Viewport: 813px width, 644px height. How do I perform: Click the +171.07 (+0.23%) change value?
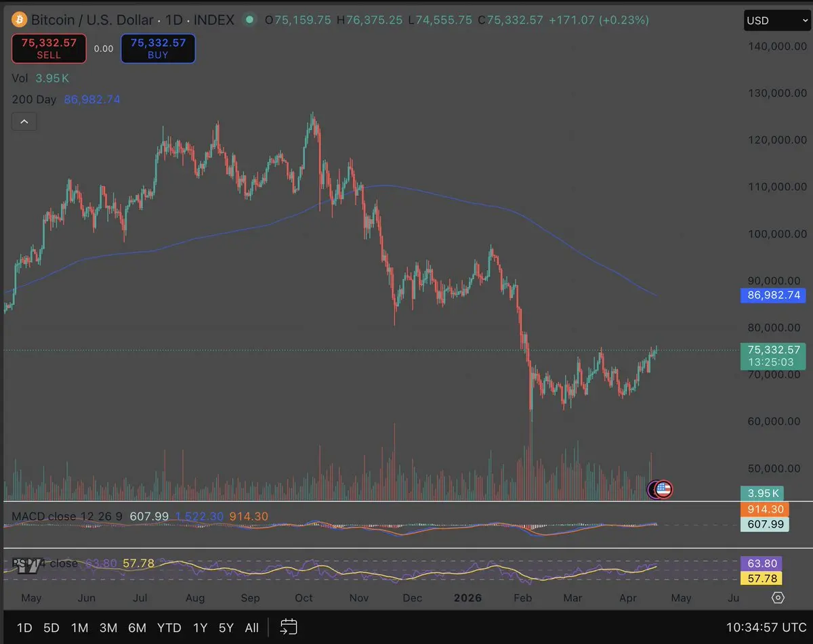(599, 20)
